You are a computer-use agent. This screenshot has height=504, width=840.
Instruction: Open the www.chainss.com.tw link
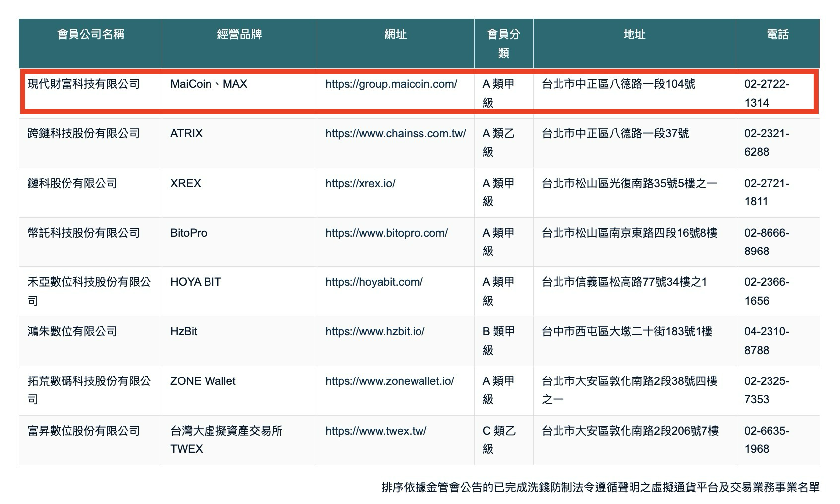point(396,133)
